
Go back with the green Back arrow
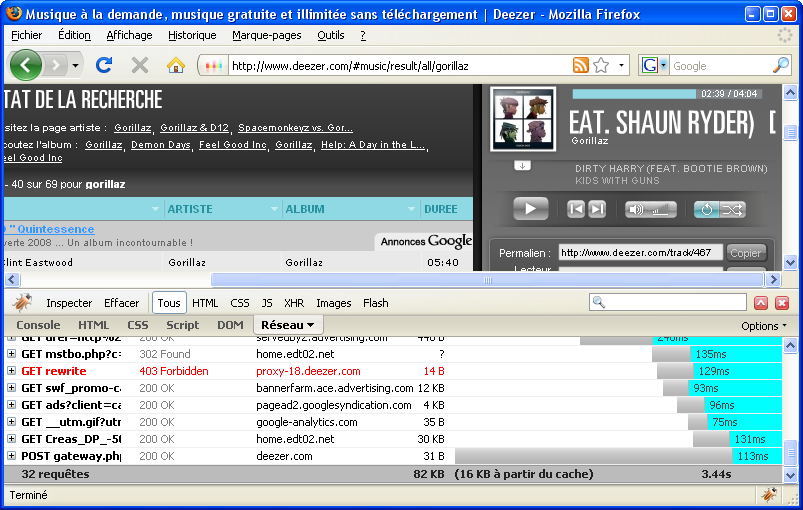(26, 65)
